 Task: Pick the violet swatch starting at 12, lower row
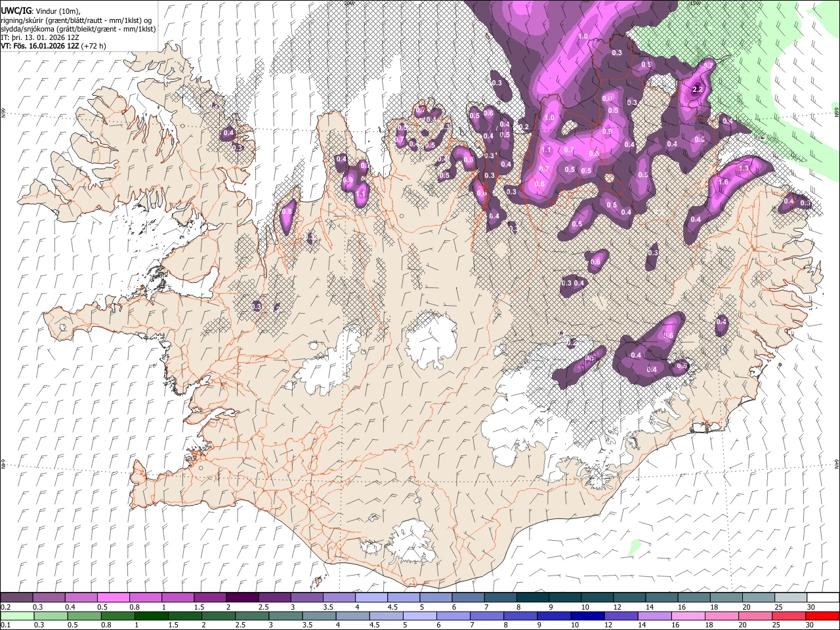click(620, 616)
